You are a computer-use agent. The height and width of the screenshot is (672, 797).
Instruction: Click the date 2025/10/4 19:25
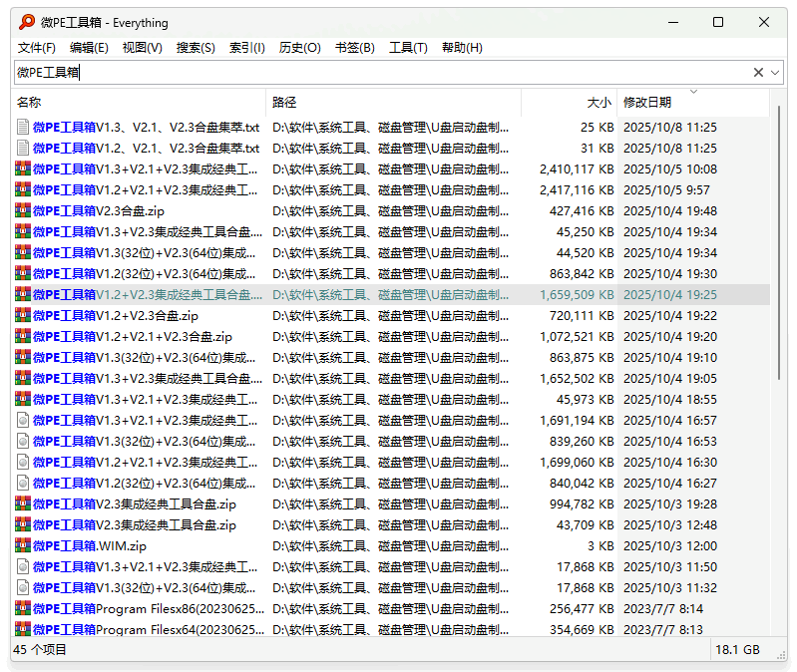click(x=670, y=294)
